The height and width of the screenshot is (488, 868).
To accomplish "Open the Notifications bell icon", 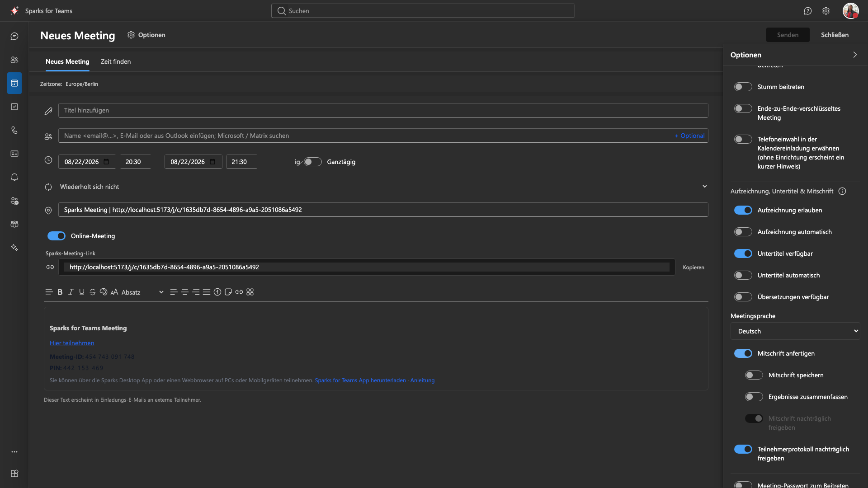I will tap(14, 177).
